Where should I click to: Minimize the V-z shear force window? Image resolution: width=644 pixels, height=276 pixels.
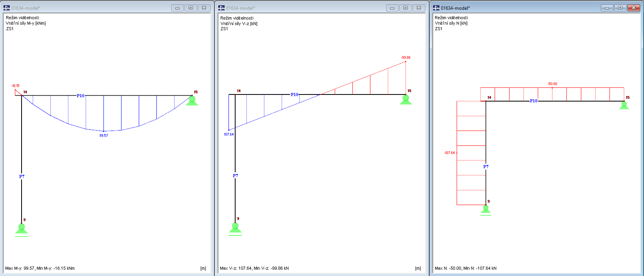point(392,8)
